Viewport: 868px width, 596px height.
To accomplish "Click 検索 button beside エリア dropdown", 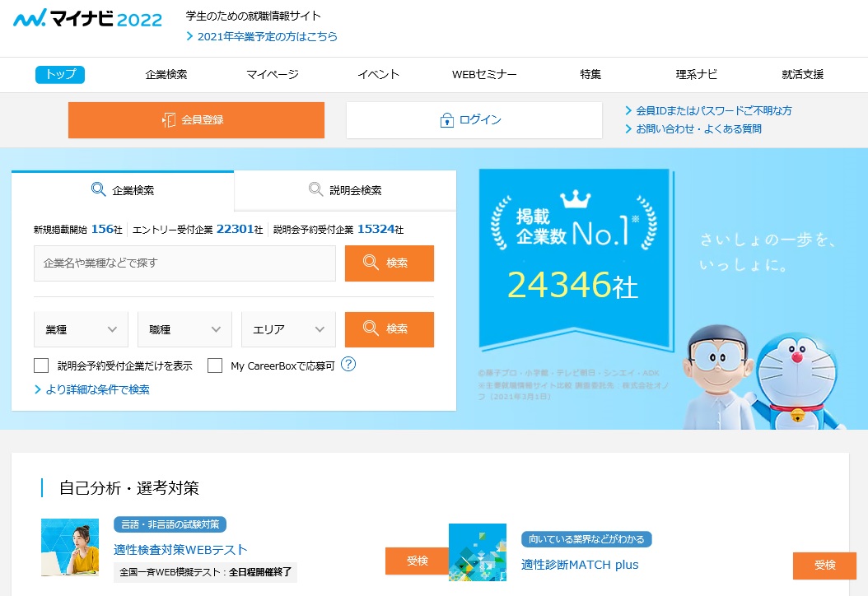I will 390,329.
